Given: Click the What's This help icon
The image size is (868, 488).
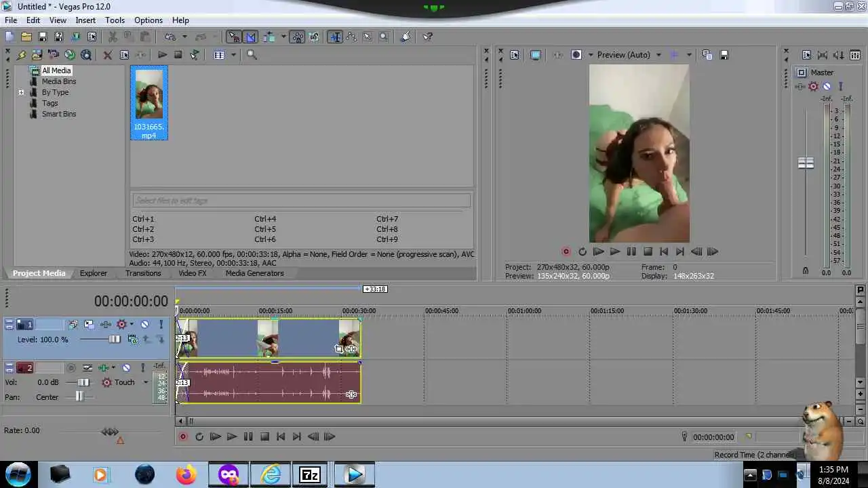Looking at the screenshot, I should (x=427, y=37).
